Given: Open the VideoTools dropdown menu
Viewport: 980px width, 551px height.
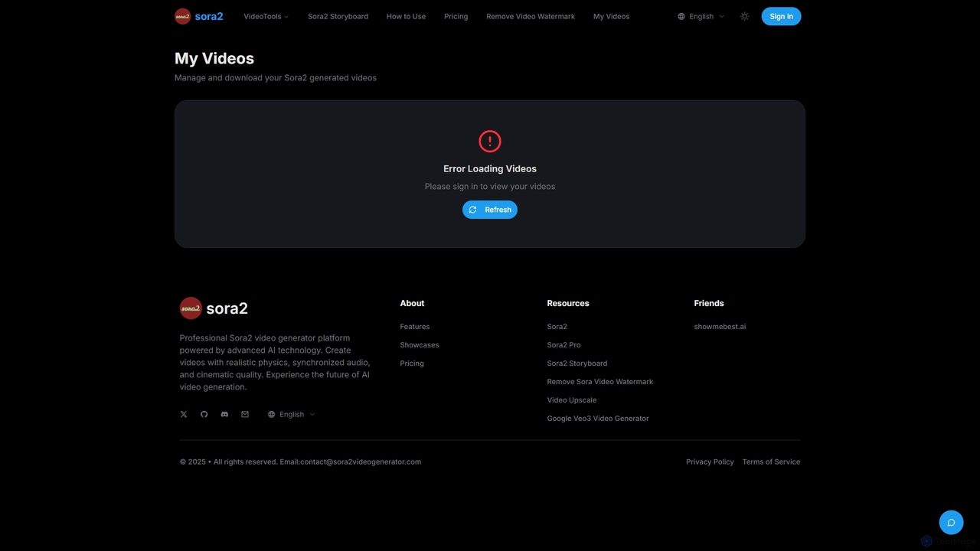Looking at the screenshot, I should [266, 16].
